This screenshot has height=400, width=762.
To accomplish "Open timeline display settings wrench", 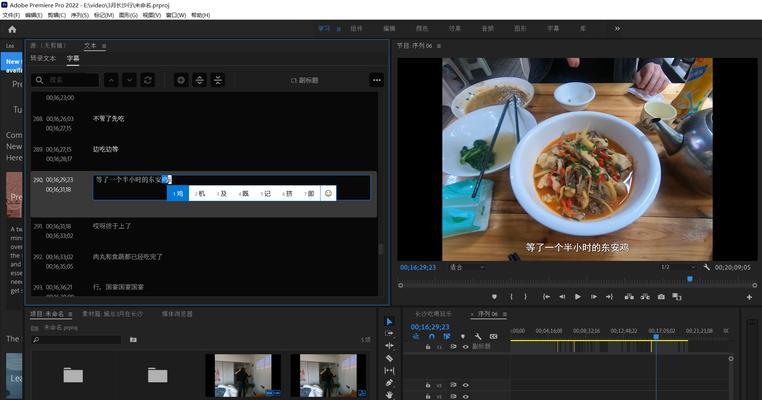I will 478,336.
